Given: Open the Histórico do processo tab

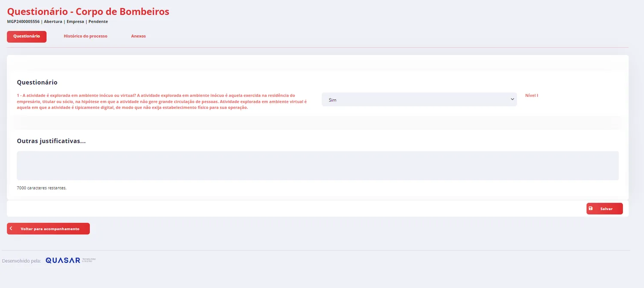Looking at the screenshot, I should click(x=85, y=37).
